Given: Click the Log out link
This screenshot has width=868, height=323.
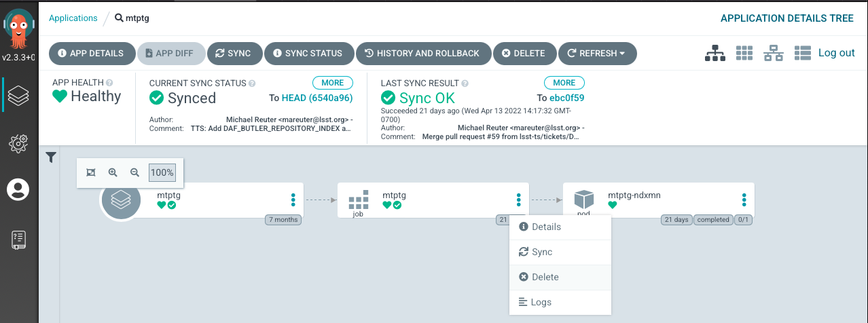Looking at the screenshot, I should tap(836, 53).
